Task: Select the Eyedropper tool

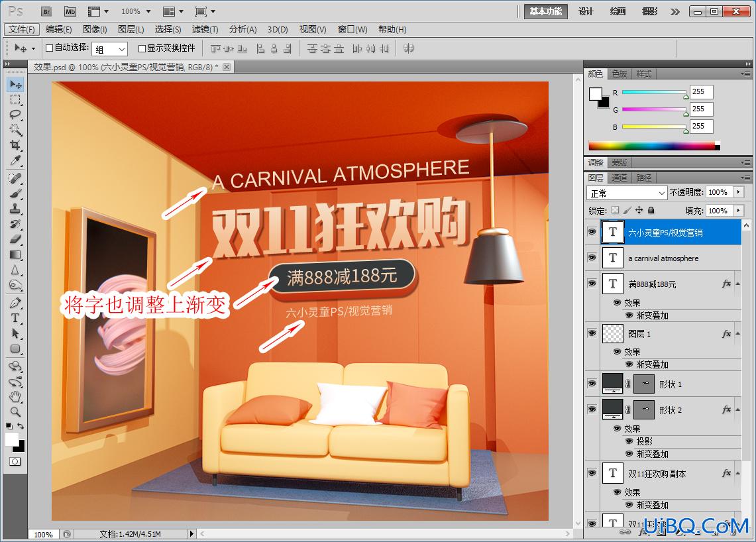Action: (15, 160)
